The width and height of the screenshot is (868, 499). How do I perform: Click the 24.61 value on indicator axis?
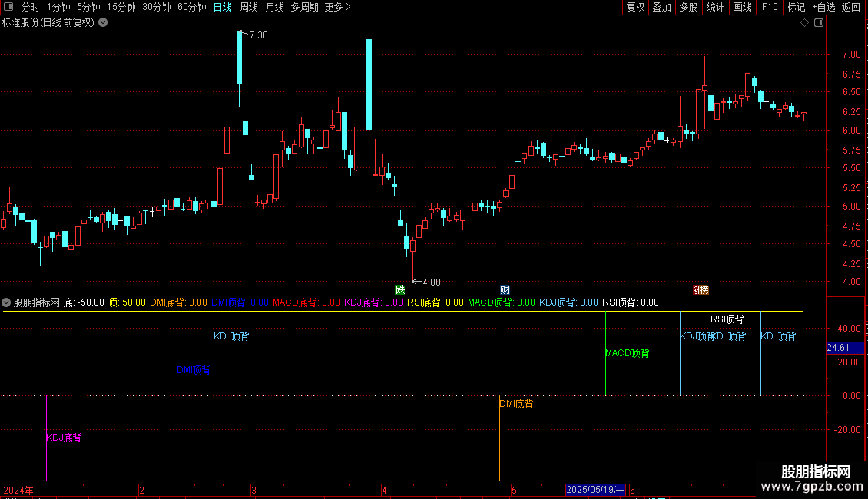(x=845, y=348)
